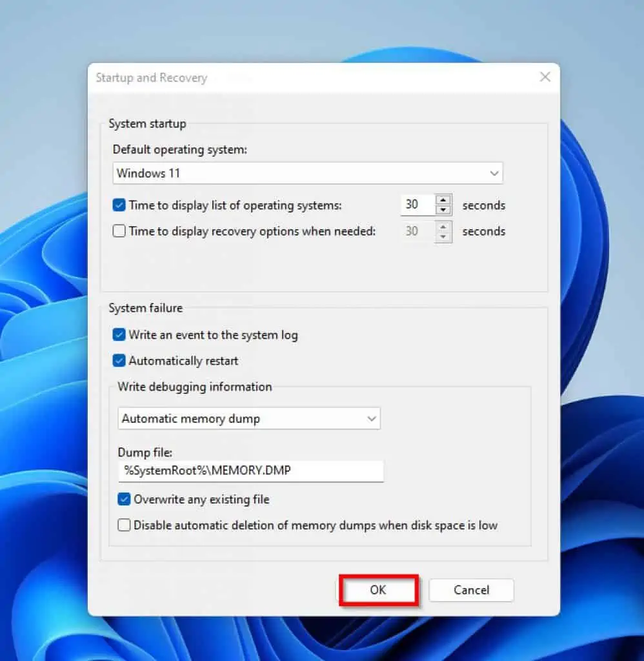
Task: Enable Time to display recovery options checkbox
Action: [x=119, y=231]
